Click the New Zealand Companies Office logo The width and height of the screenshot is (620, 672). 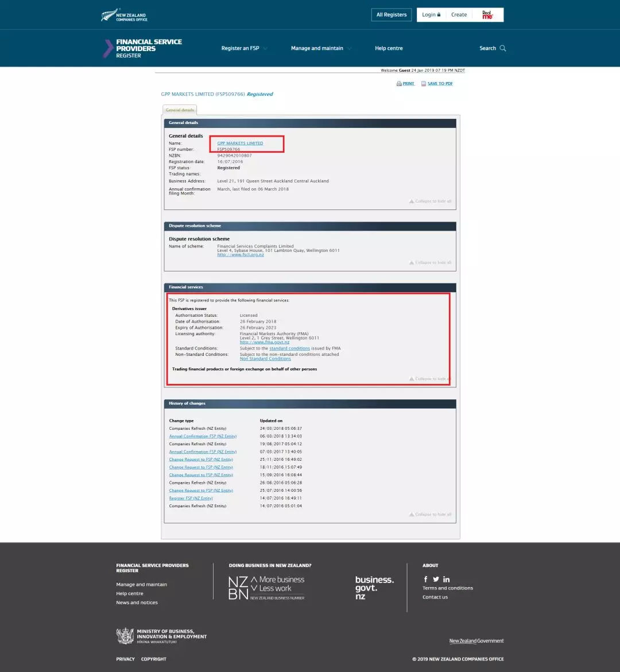124,15
